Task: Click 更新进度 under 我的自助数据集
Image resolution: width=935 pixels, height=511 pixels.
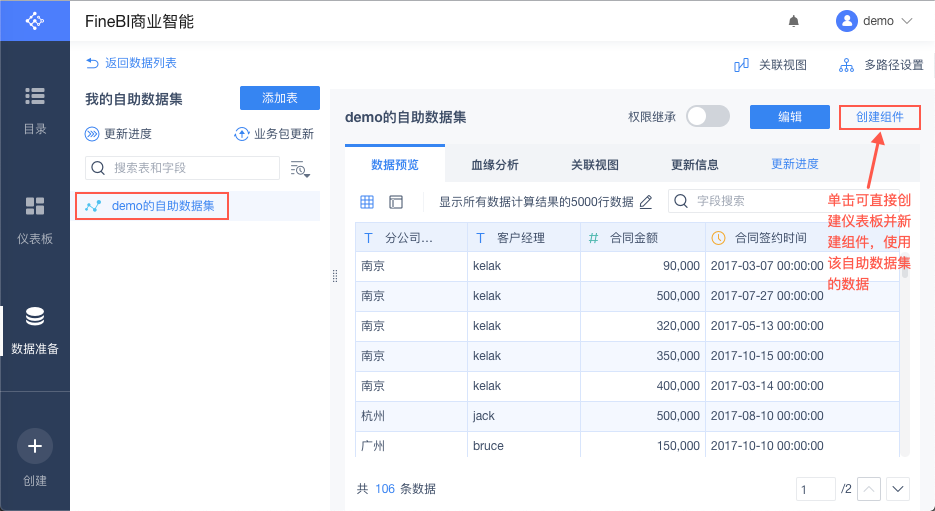Action: click(118, 134)
